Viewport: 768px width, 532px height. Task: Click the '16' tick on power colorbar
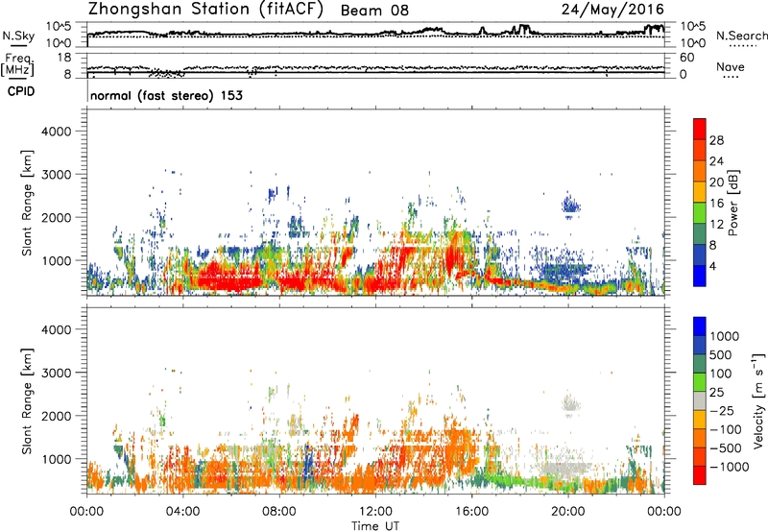[x=716, y=204]
